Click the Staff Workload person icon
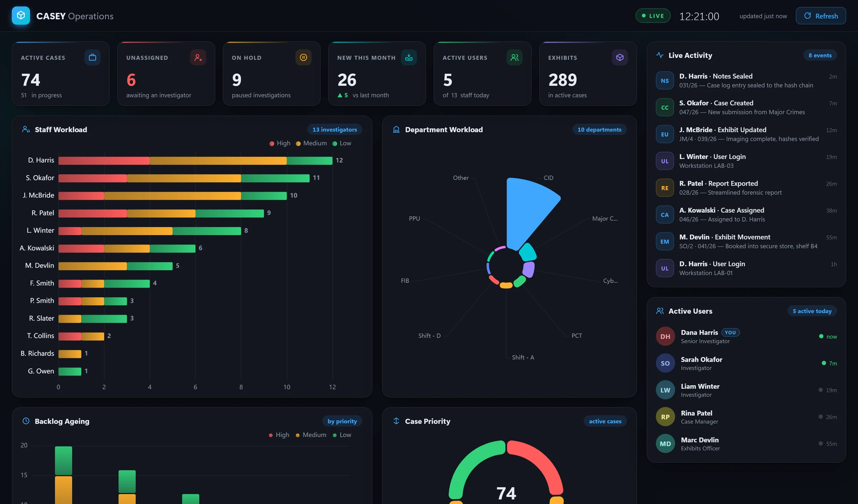Screen dimensions: 858x504 (26, 129)
